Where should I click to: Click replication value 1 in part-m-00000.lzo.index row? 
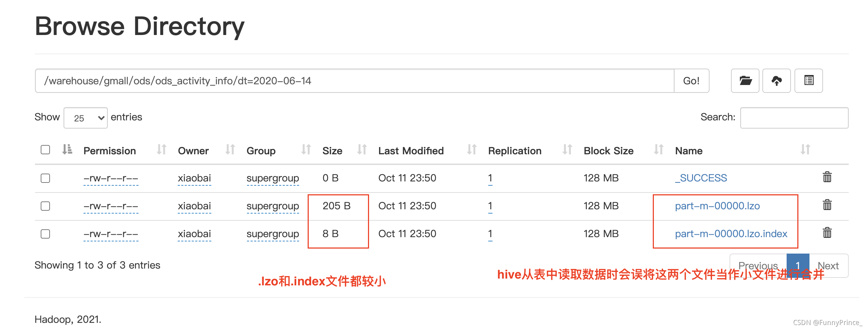pos(490,234)
